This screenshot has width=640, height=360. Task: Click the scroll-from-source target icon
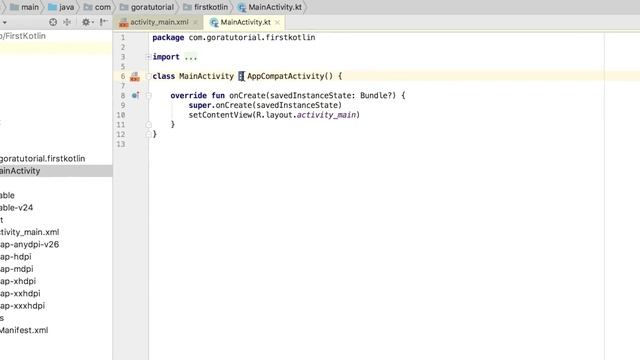tap(53, 22)
